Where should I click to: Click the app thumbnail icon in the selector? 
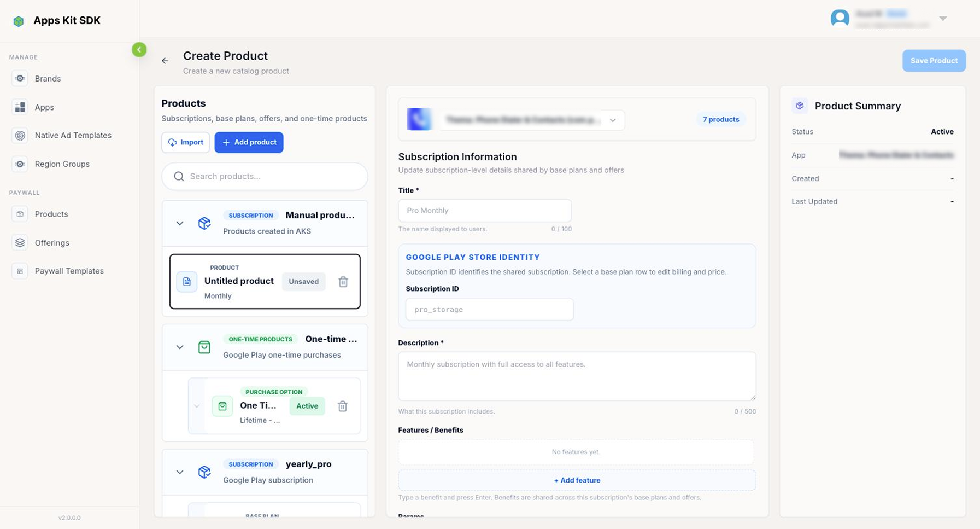(x=419, y=119)
